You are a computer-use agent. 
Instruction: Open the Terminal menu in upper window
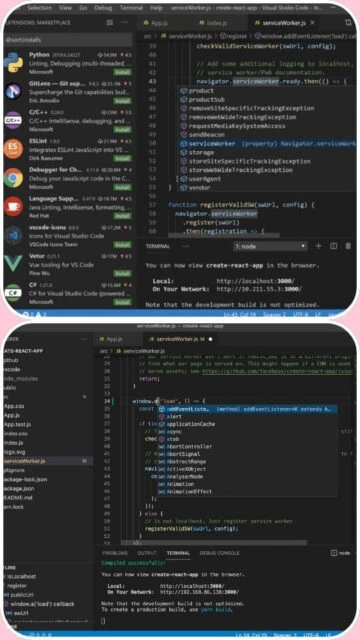point(131,8)
